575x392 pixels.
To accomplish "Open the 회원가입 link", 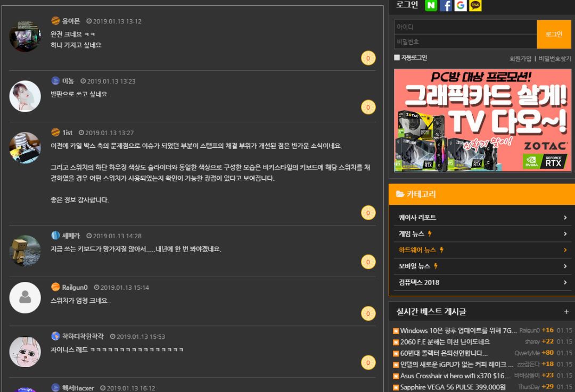I will [x=520, y=59].
